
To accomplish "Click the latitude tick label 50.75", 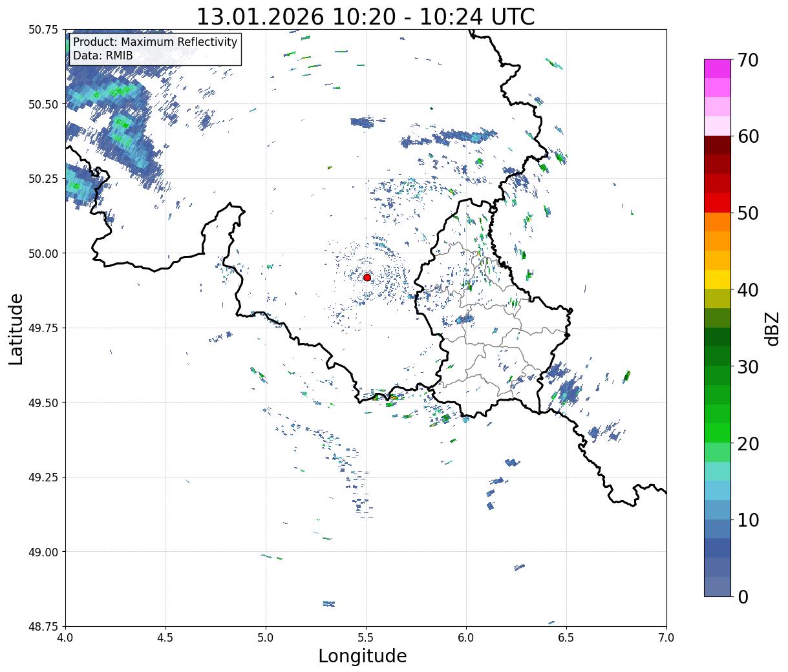I will pos(43,30).
